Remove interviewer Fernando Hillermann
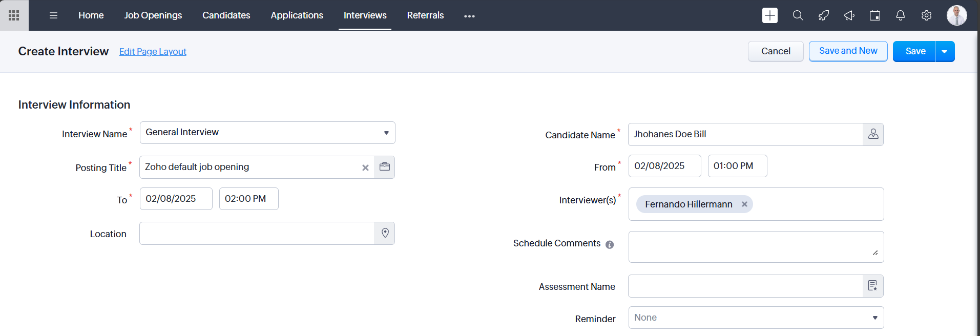Screen dimensions: 980x336 744,204
